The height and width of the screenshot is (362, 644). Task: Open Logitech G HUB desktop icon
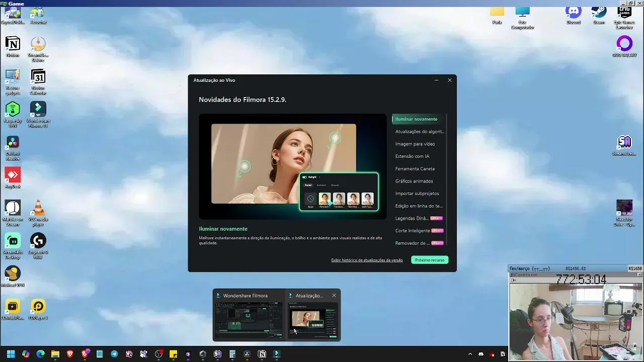[x=38, y=246]
